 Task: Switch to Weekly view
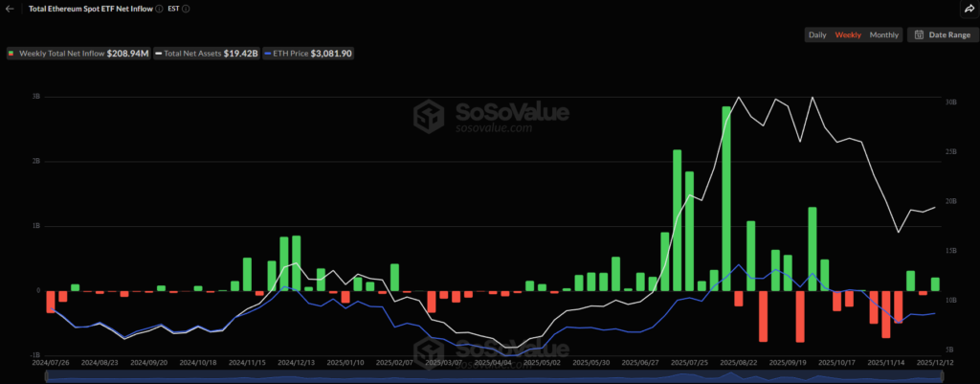848,35
